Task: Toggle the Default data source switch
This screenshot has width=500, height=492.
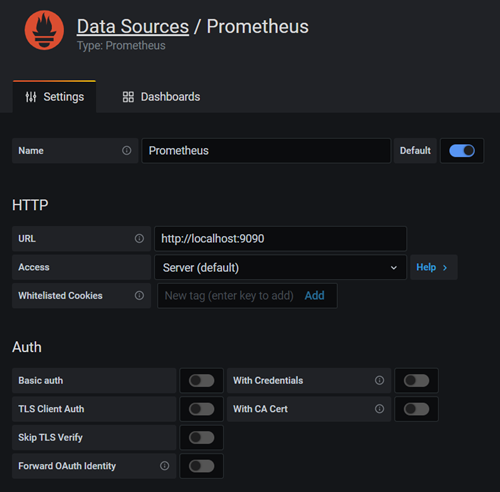Action: point(462,151)
